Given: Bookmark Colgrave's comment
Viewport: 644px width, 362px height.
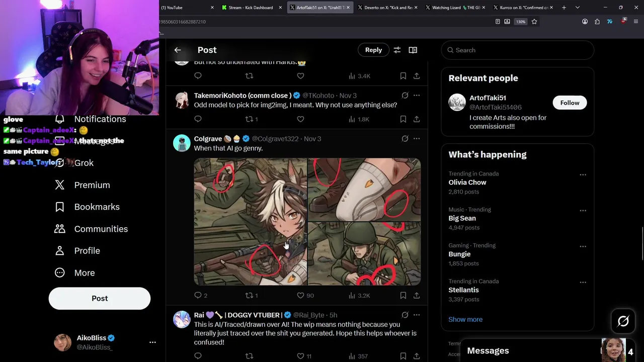Looking at the screenshot, I should (x=403, y=296).
